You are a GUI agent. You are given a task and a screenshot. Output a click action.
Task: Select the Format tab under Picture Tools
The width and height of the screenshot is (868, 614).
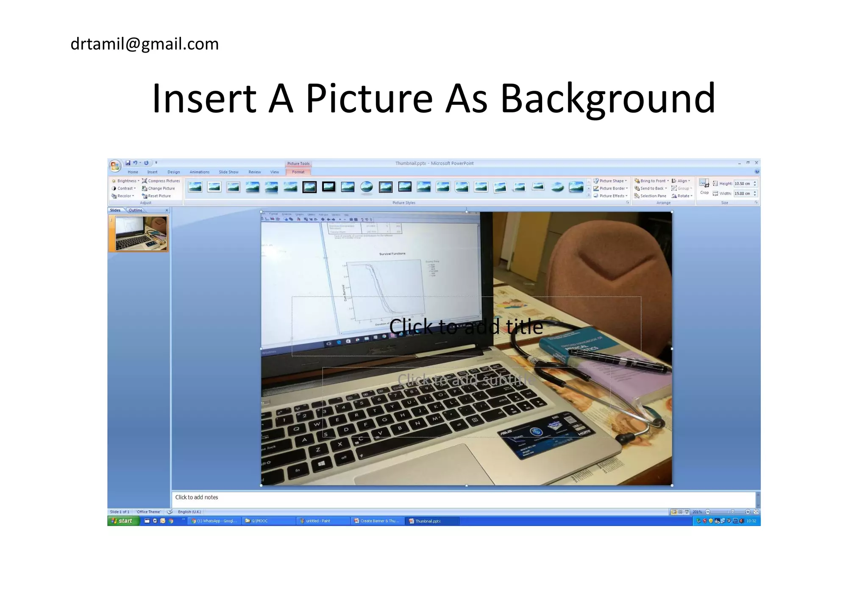298,172
